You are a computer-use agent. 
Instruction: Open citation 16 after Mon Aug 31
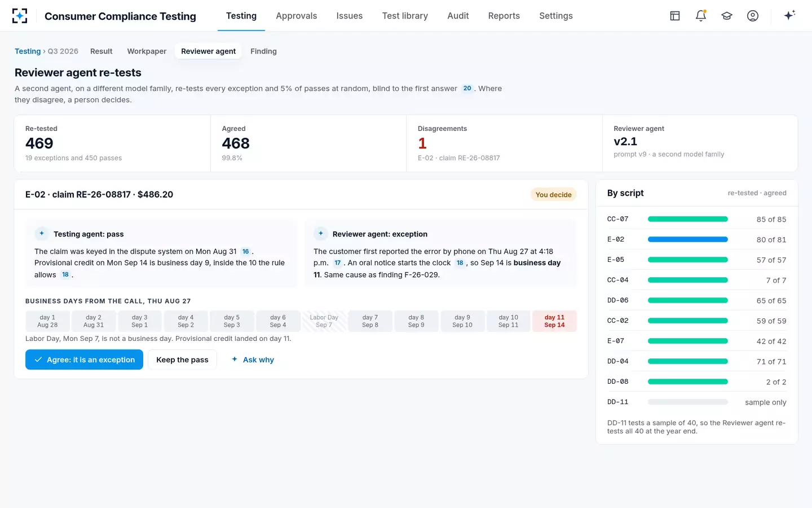245,252
